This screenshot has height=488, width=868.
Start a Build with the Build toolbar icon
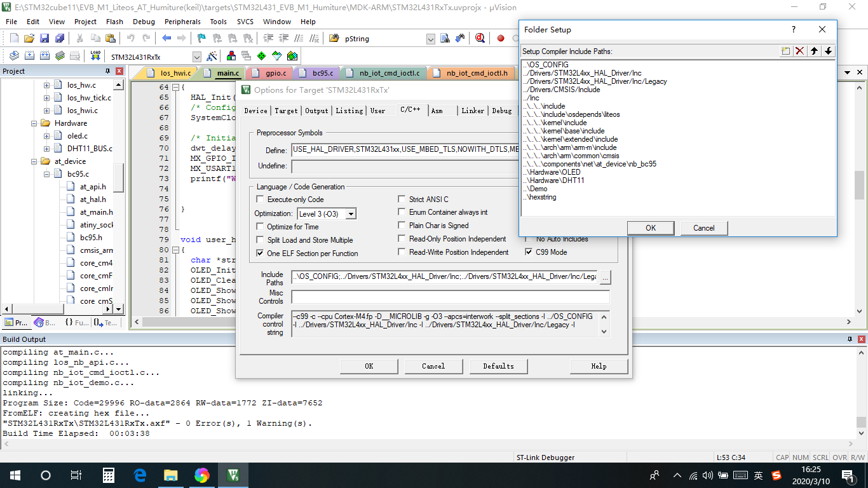pos(29,55)
